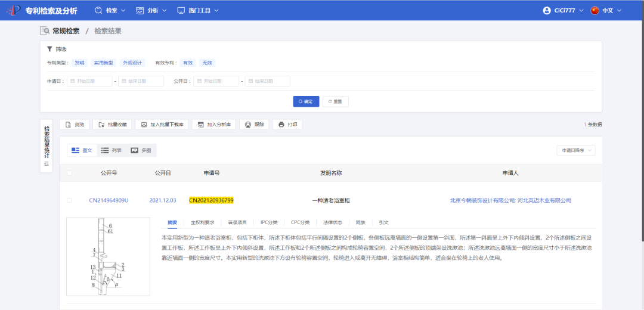Open the patent drawing thumbnail

click(108, 256)
